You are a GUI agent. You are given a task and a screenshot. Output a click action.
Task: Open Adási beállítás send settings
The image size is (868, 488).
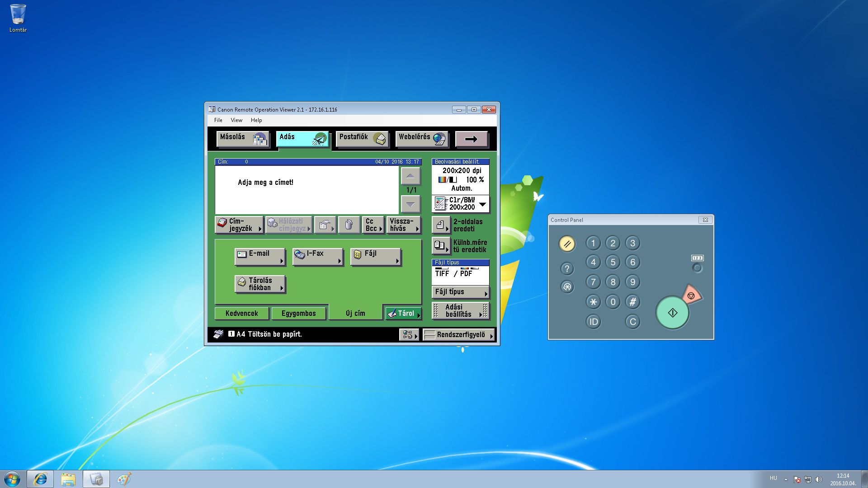tap(461, 310)
